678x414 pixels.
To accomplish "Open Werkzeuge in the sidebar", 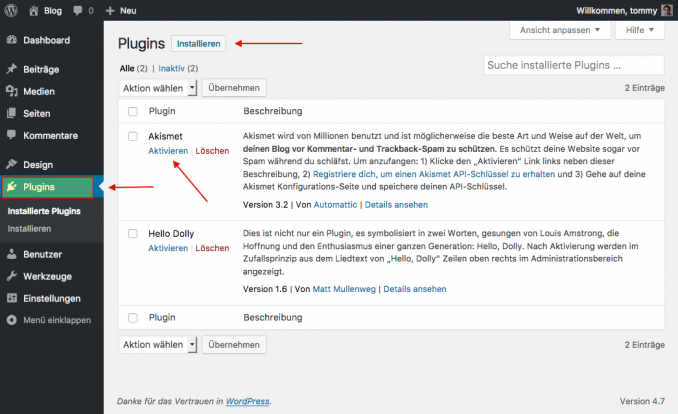I will 48,276.
